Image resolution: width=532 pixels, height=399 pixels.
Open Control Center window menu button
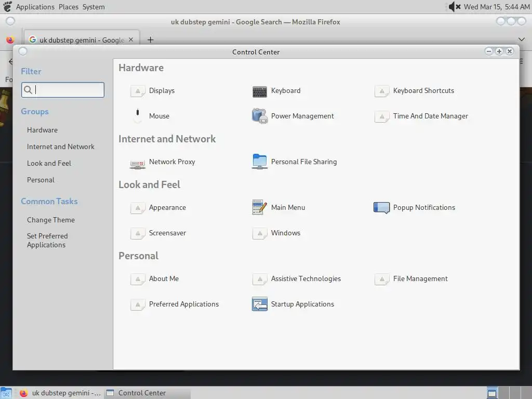coord(23,51)
